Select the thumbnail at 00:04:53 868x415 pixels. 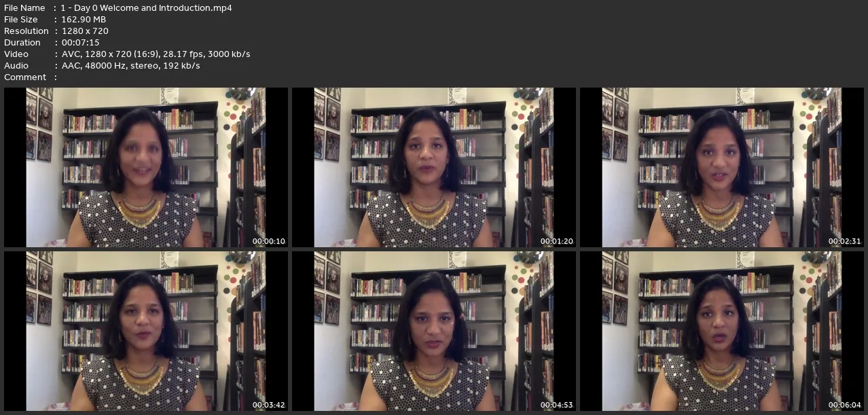433,331
